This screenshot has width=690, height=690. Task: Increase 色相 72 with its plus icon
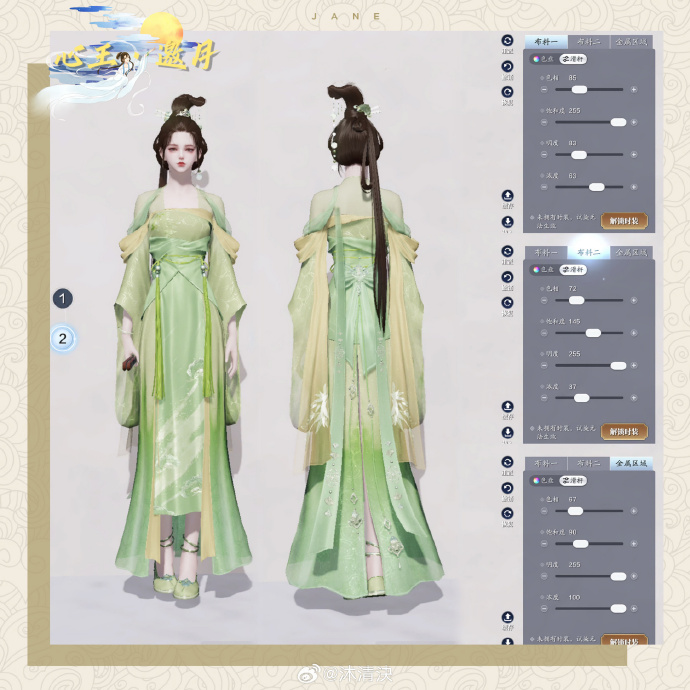634,301
